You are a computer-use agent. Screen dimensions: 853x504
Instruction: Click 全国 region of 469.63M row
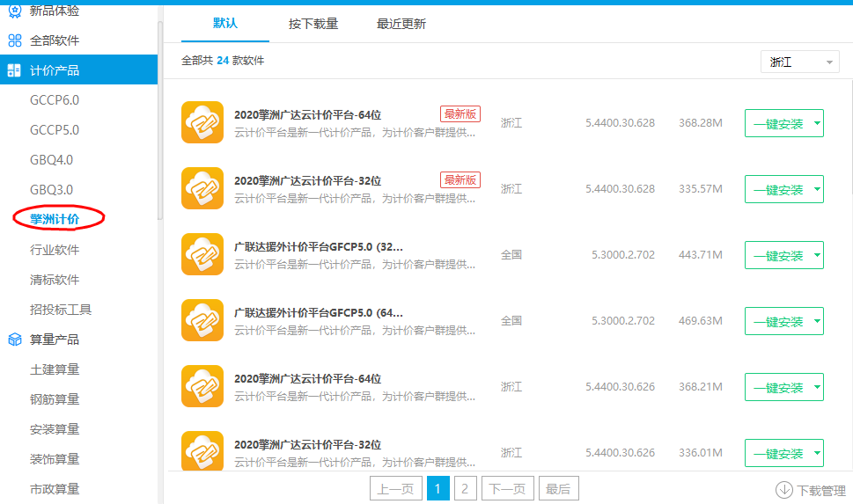[511, 320]
